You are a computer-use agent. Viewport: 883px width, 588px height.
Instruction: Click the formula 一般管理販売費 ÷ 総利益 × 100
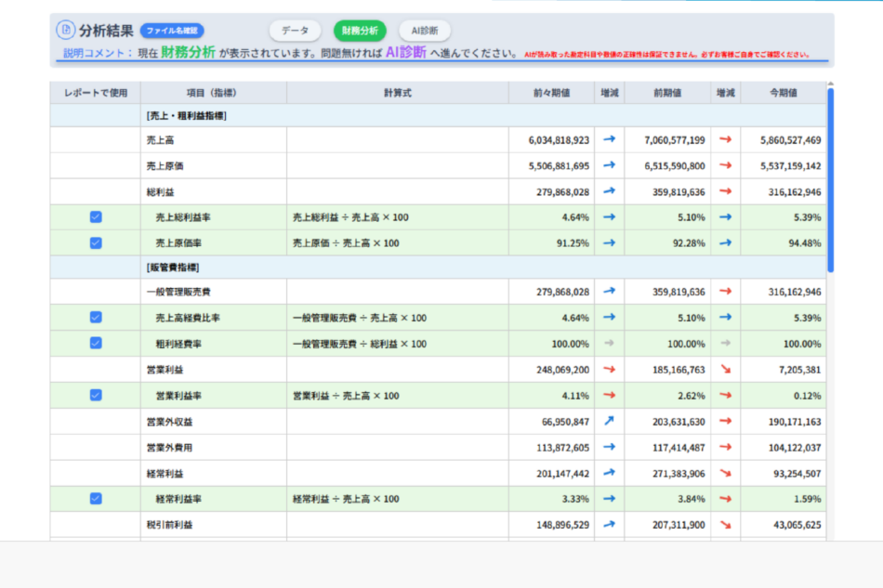click(360, 344)
